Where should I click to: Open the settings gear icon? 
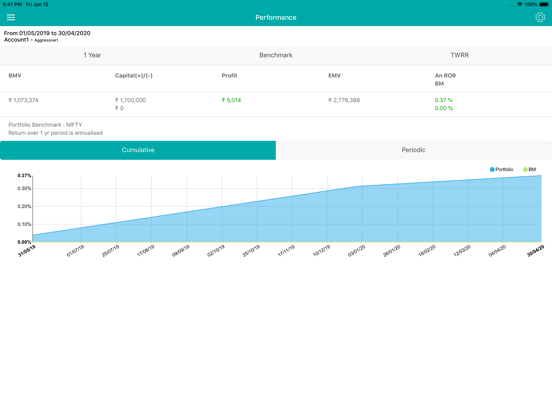(x=540, y=17)
